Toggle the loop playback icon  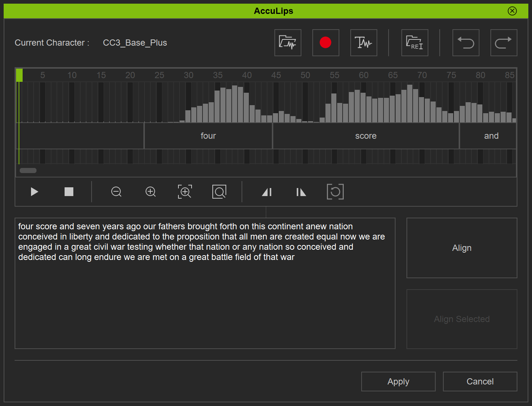click(335, 192)
